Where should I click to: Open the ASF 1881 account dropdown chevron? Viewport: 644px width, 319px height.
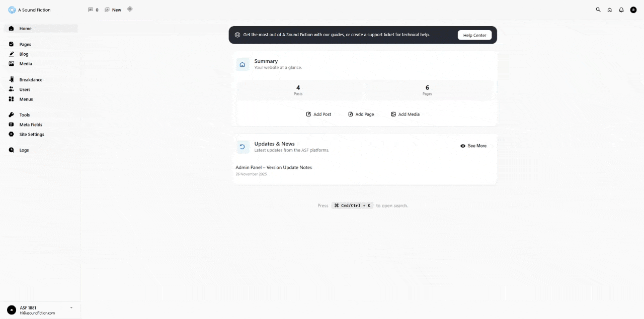[x=71, y=307]
